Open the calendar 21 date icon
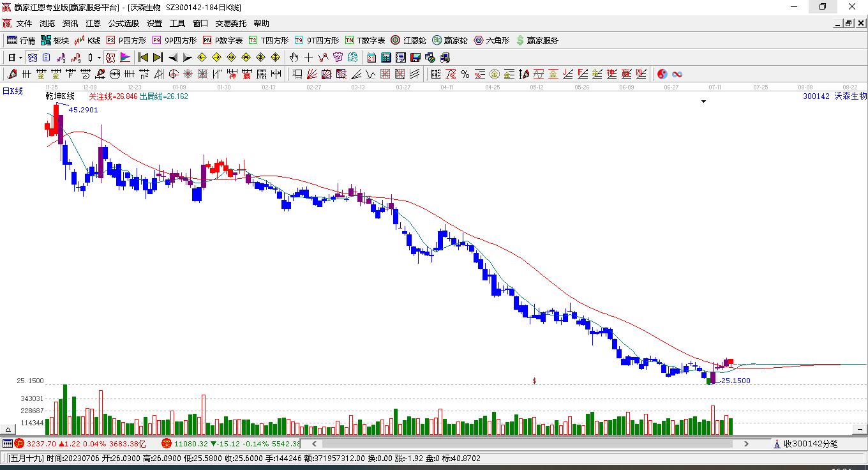868x470 pixels. (371, 57)
